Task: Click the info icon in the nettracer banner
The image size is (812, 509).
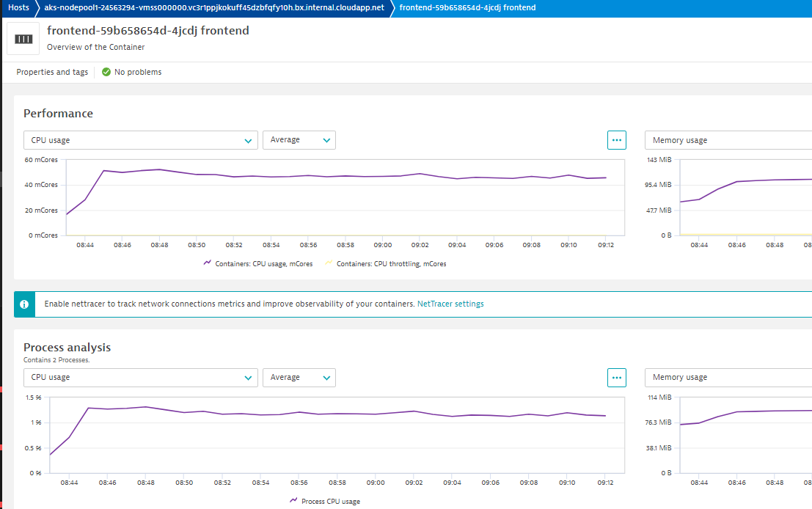Action: pos(24,304)
